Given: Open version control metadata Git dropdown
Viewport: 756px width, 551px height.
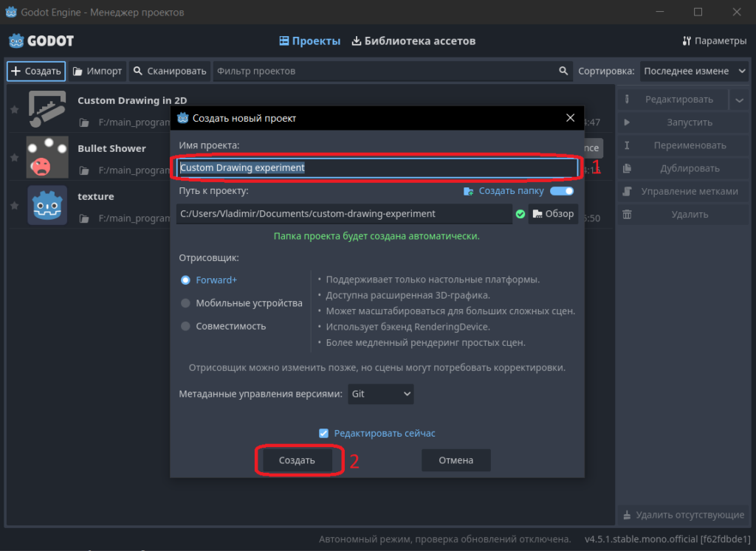Looking at the screenshot, I should coord(381,394).
